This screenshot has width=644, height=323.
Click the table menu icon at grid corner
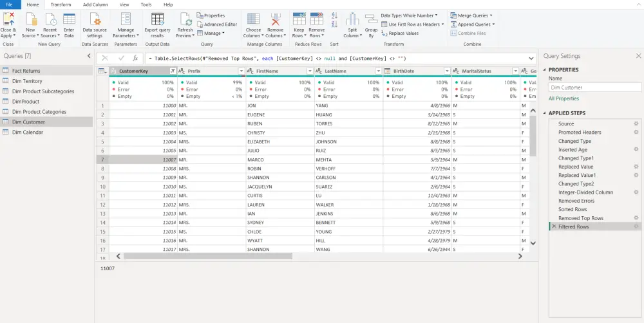(x=102, y=71)
